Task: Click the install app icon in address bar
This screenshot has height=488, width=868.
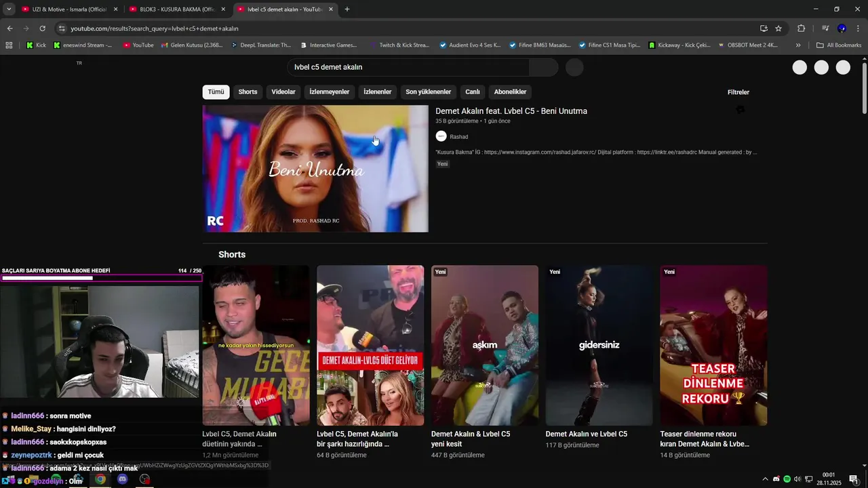Action: click(x=764, y=28)
